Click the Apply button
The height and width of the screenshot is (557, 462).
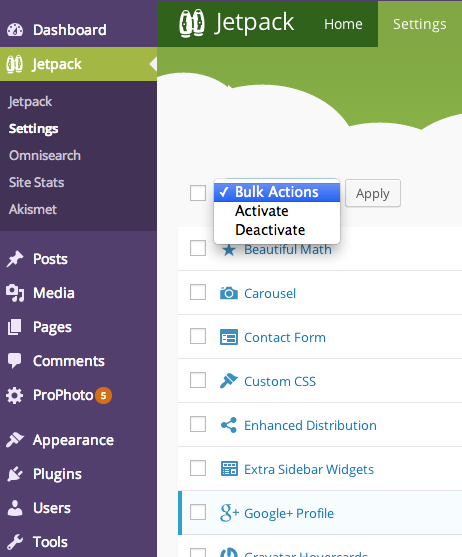click(373, 193)
